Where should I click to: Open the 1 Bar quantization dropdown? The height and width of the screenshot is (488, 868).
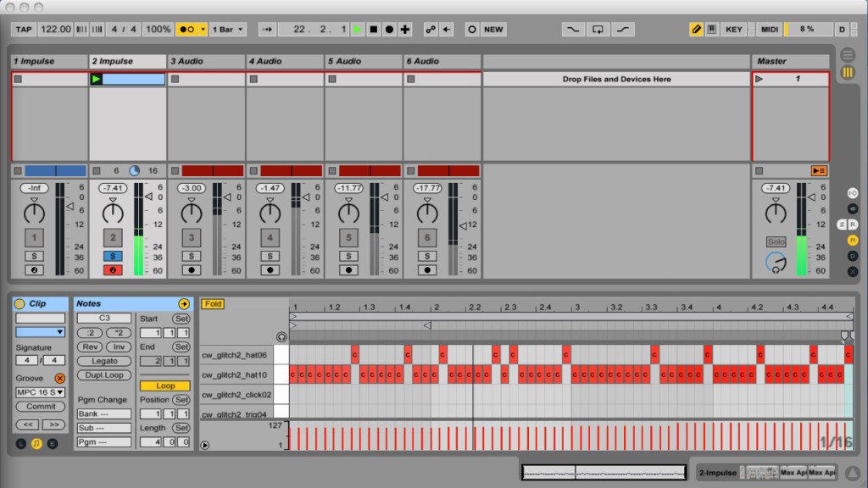pos(227,29)
